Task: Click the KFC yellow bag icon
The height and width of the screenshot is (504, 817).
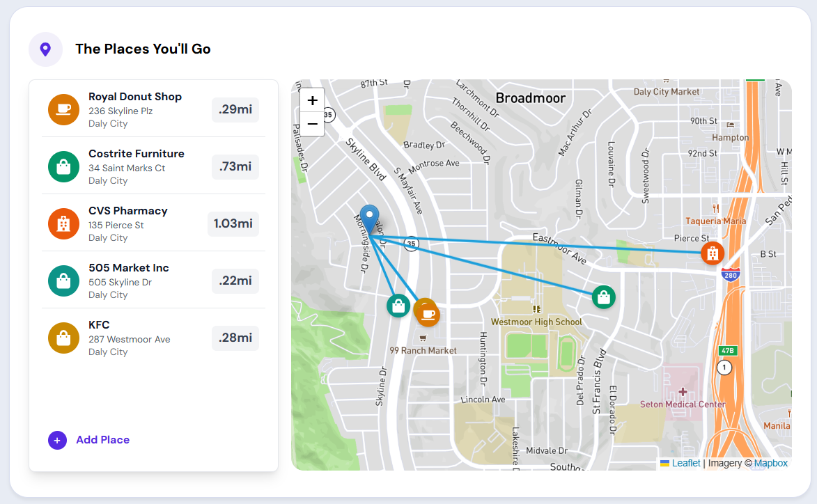Action: click(63, 338)
